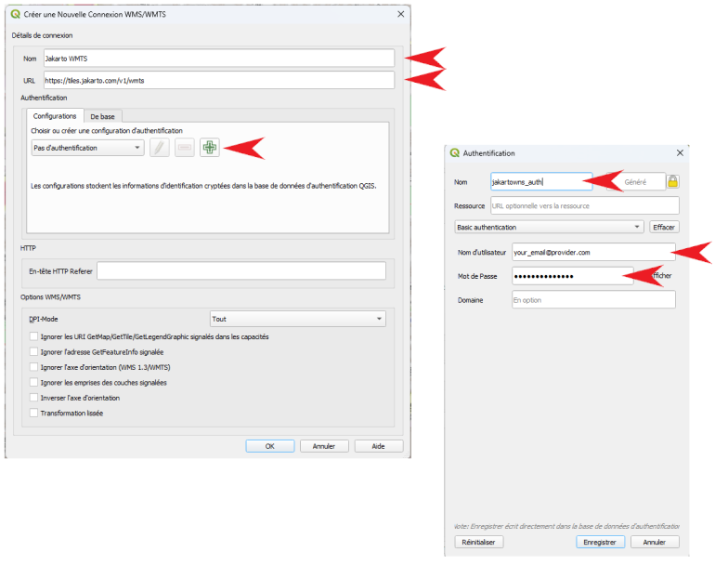Viewport: 728px width, 565px height.
Task: Tick Ignorer les emprises des couches signalées
Action: point(34,382)
